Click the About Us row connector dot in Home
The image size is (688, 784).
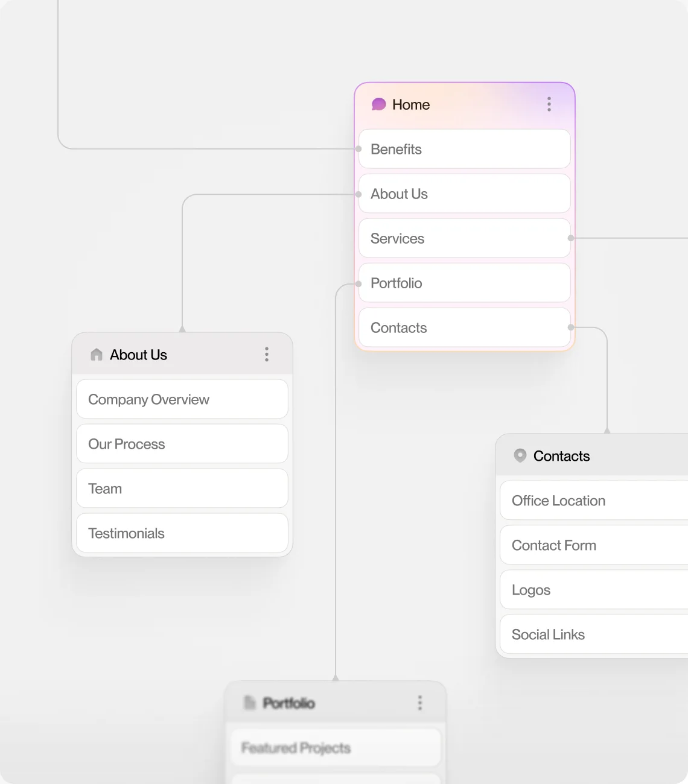point(358,194)
